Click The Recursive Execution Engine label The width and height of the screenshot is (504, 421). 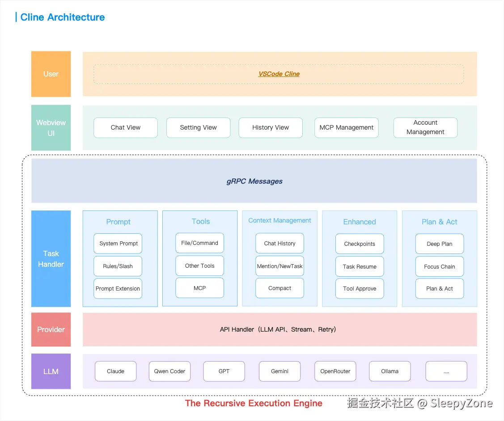point(254,403)
